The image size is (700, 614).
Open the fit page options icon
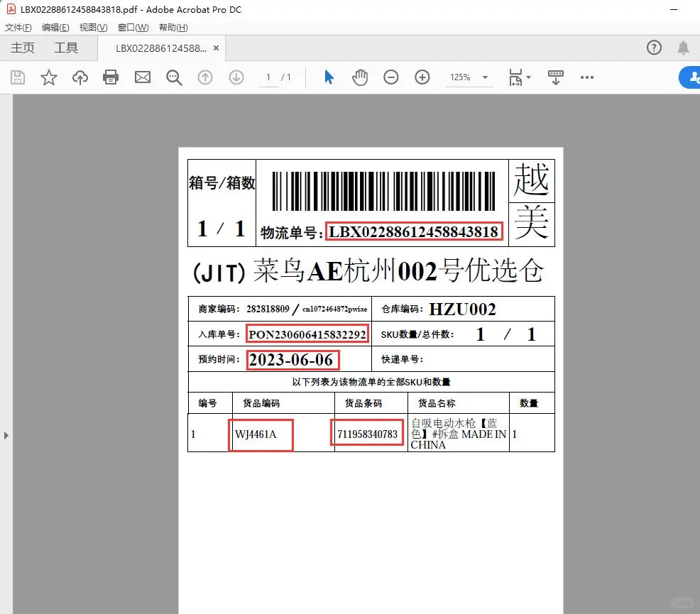pyautogui.click(x=519, y=77)
